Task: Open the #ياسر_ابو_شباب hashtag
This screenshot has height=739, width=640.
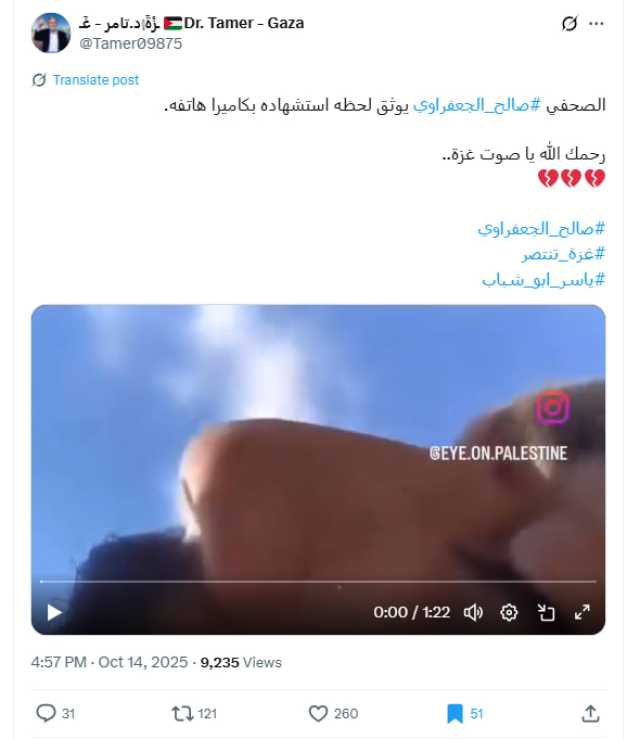Action: click(543, 280)
